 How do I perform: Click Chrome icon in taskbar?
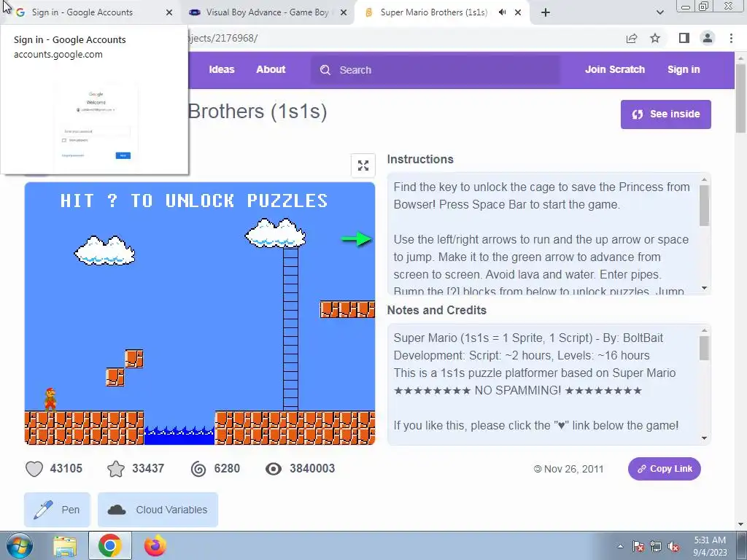[110, 545]
